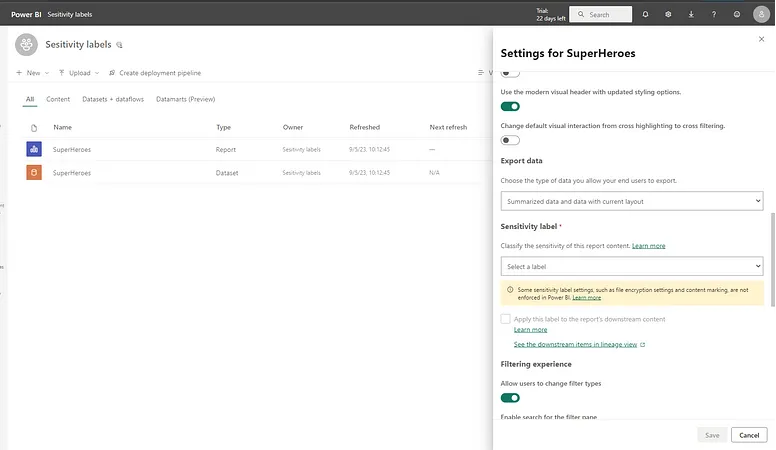Sort by the Name column header
The image size is (776, 450).
pos(62,127)
